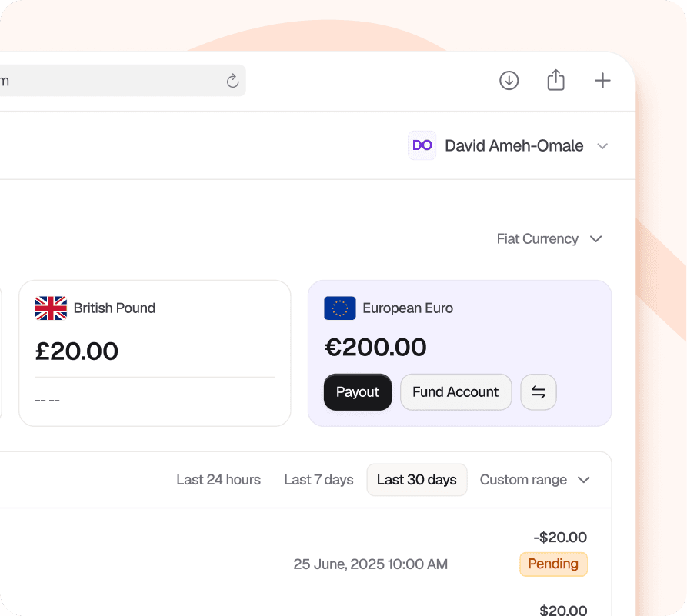Click the swap currency arrows icon
687x616 pixels.
(x=539, y=392)
